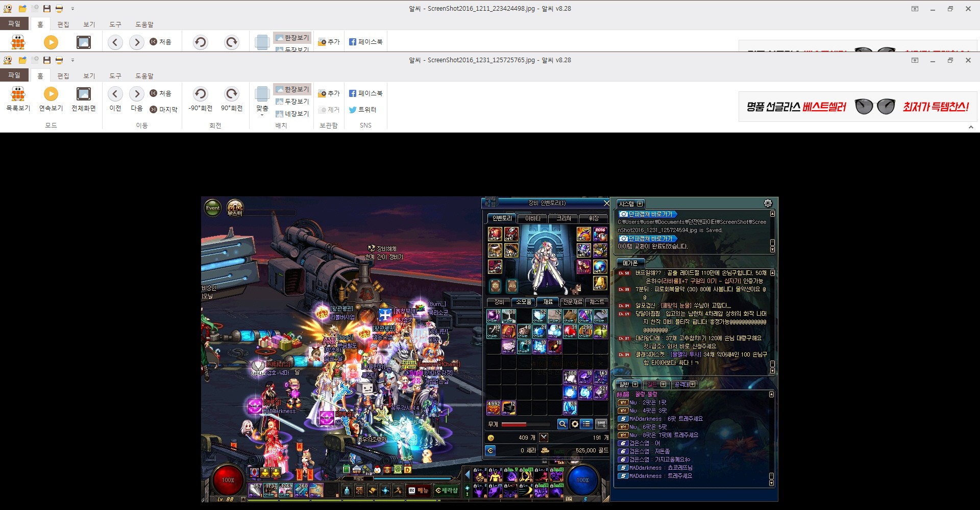Click save icon in back 1211 window title bar
The image size is (980, 510).
(47, 9)
